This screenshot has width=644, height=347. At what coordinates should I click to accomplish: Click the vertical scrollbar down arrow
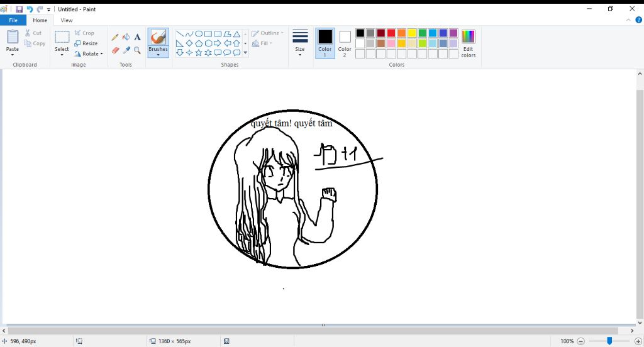(x=640, y=323)
